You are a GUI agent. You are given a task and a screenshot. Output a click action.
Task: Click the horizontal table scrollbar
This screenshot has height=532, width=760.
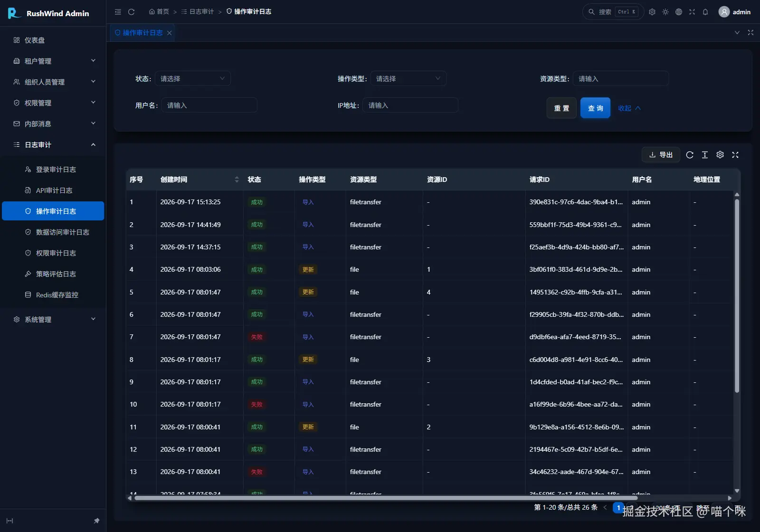tap(386, 498)
